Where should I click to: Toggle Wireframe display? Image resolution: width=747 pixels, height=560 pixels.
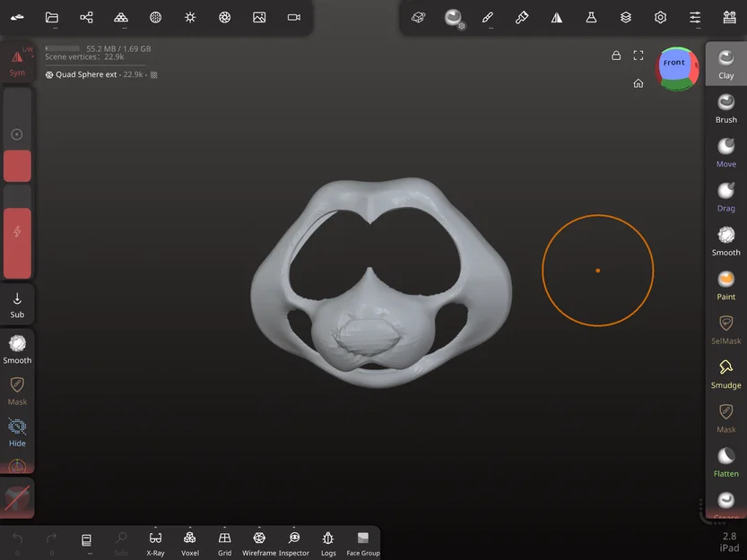259,543
